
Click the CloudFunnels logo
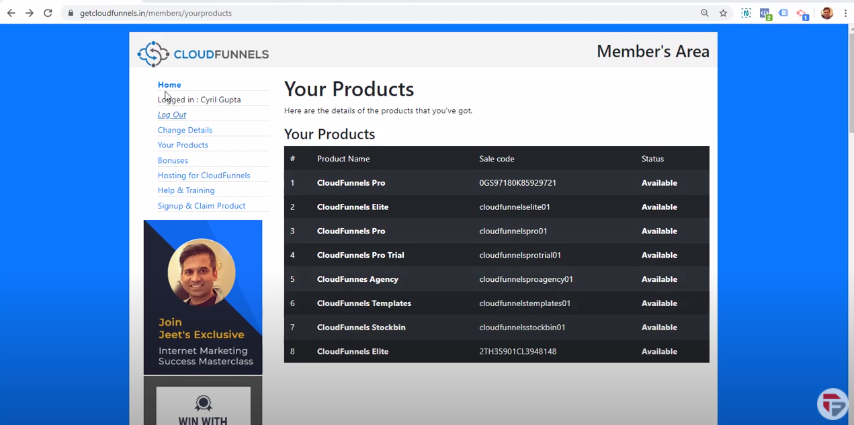point(203,53)
